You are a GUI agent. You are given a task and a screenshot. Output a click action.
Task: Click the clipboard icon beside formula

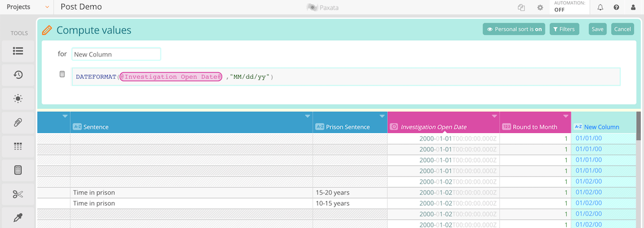click(x=62, y=74)
